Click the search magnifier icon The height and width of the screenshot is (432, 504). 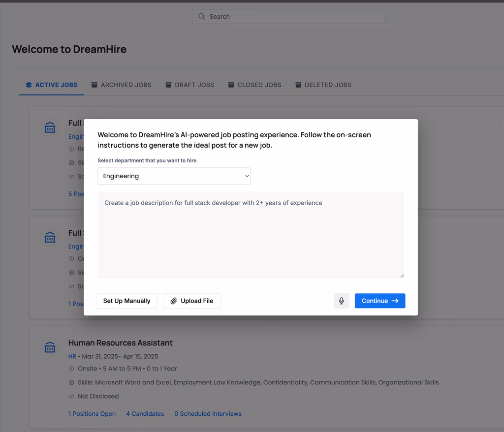201,16
